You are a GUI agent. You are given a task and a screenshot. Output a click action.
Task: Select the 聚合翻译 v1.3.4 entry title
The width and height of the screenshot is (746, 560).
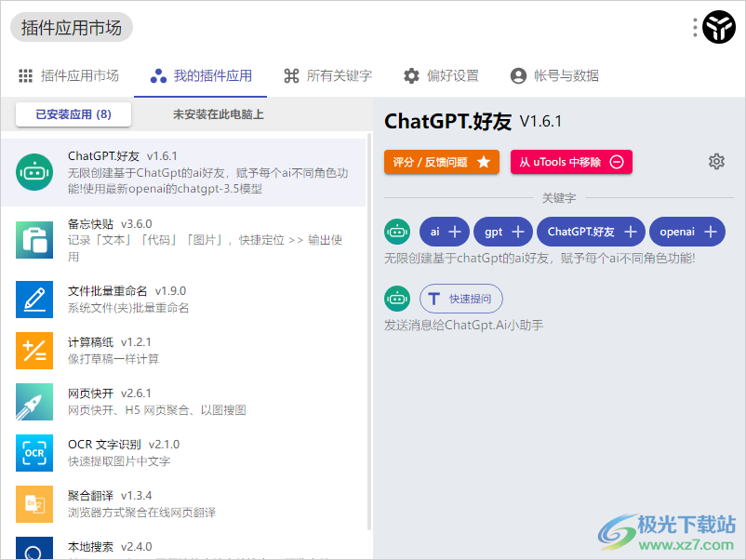(x=110, y=496)
